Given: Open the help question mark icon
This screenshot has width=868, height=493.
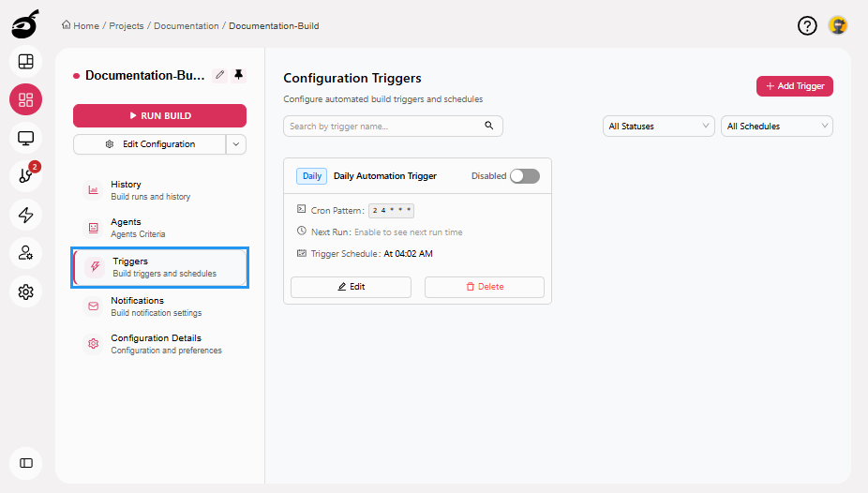Looking at the screenshot, I should pyautogui.click(x=807, y=26).
